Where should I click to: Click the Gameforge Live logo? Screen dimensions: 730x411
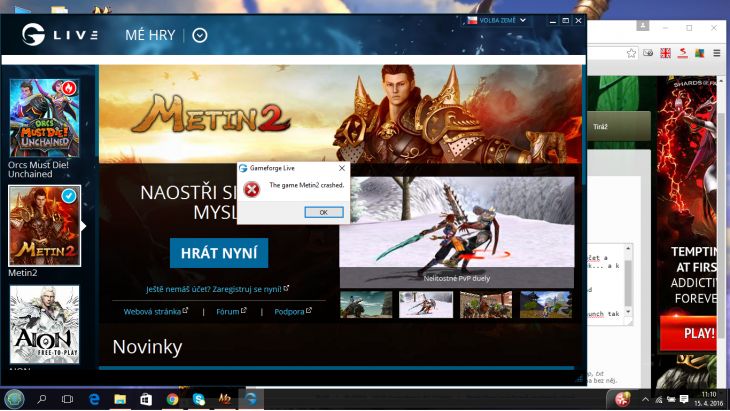(60, 35)
